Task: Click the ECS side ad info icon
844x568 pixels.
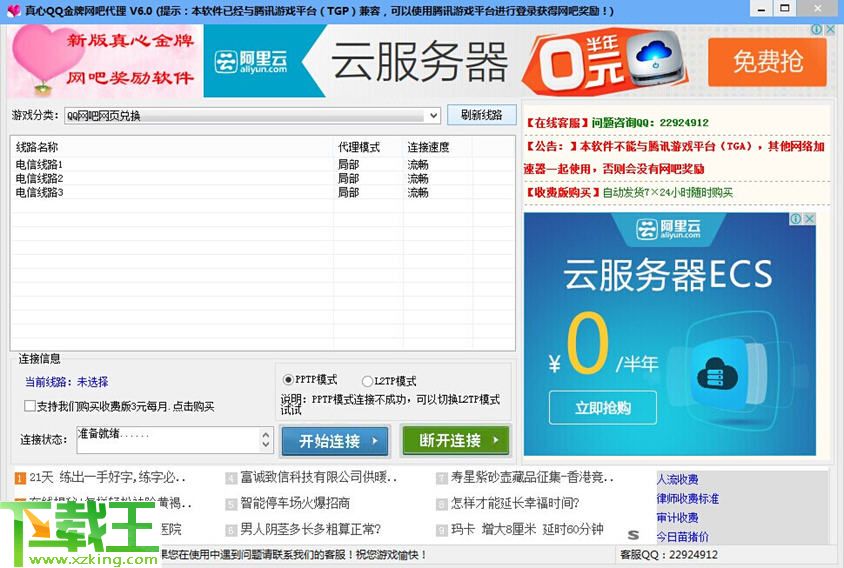Action: [x=796, y=219]
